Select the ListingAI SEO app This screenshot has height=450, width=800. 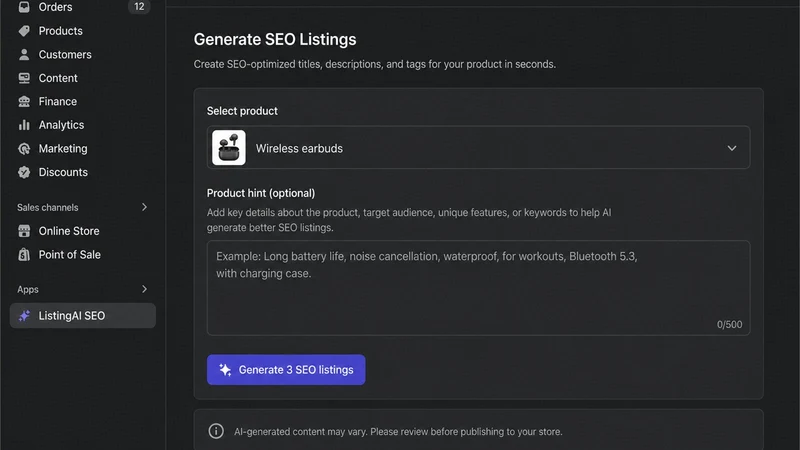pyautogui.click(x=82, y=316)
